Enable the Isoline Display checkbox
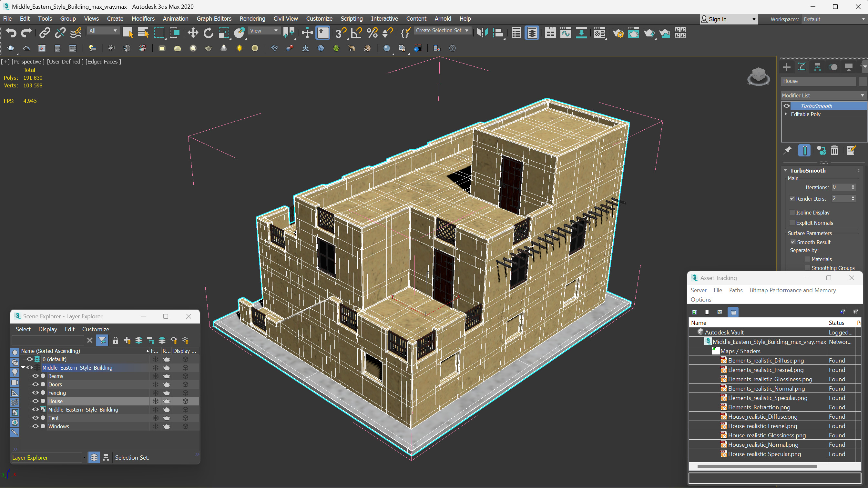The width and height of the screenshot is (868, 488). click(x=792, y=213)
